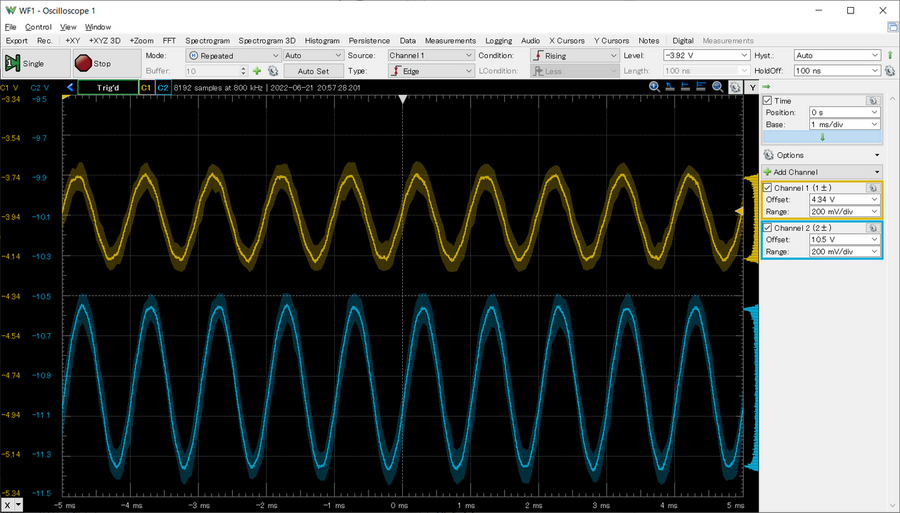Open the trigger Source Channel 1 dropdown

(x=429, y=56)
